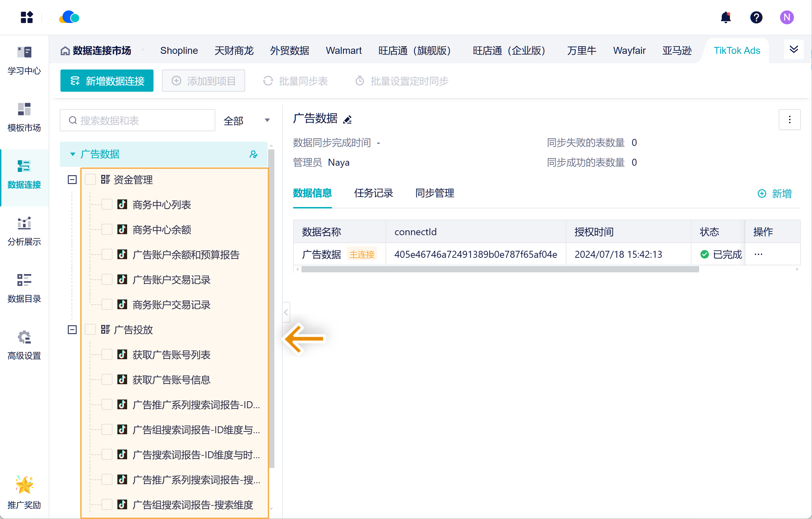Open the notifications bell

coord(726,17)
